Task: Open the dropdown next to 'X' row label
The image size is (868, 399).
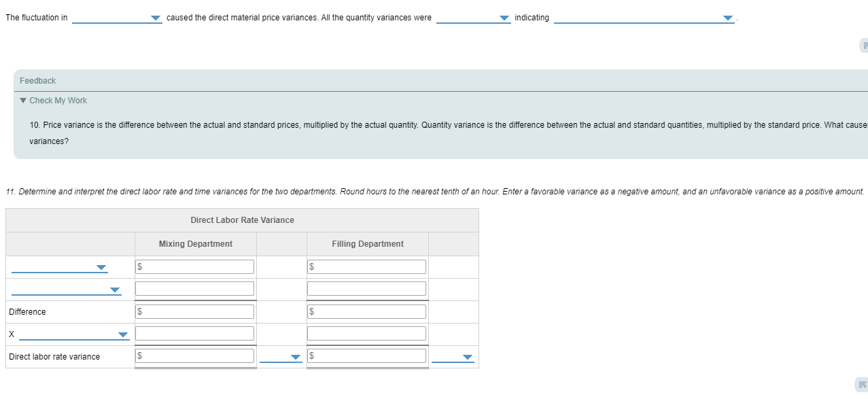Action: pyautogui.click(x=122, y=334)
